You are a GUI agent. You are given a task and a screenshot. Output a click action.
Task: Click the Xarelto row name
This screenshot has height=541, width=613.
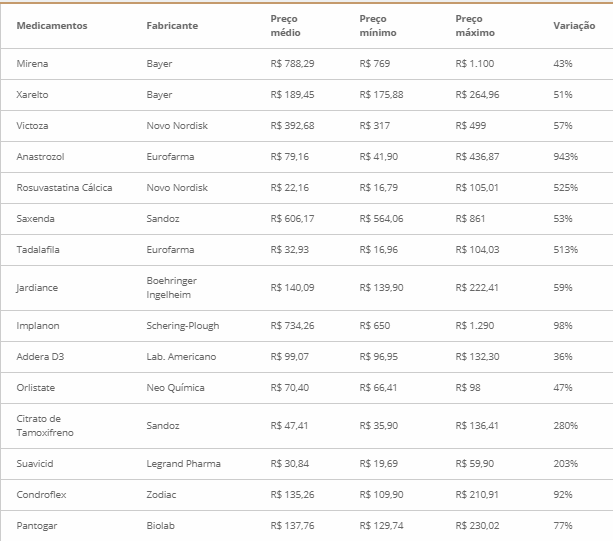(33, 95)
